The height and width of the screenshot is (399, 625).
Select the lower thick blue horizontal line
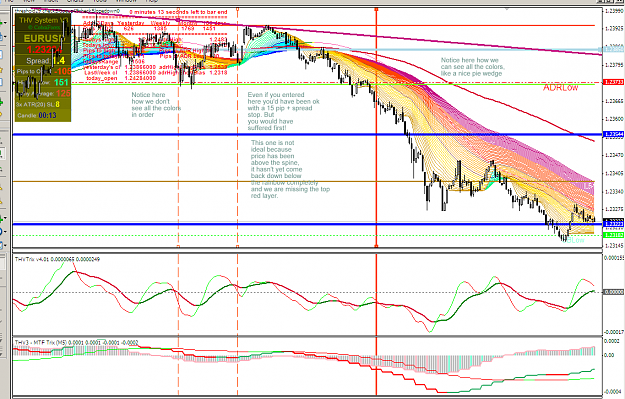coord(307,224)
